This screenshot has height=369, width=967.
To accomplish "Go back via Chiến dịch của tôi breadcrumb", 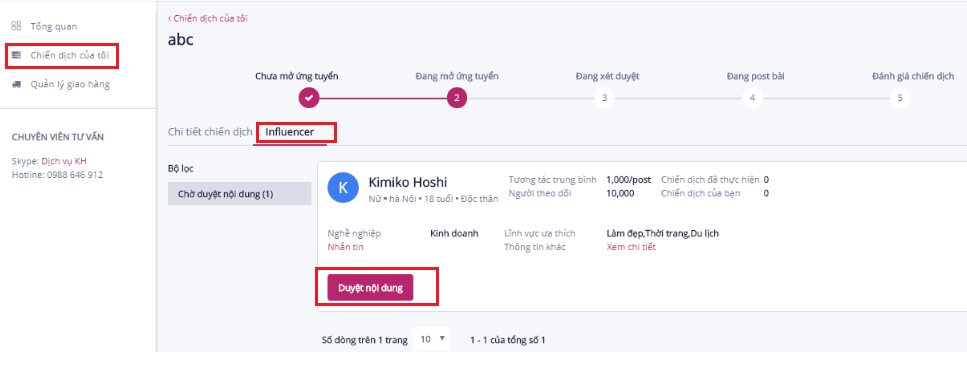I will (208, 18).
